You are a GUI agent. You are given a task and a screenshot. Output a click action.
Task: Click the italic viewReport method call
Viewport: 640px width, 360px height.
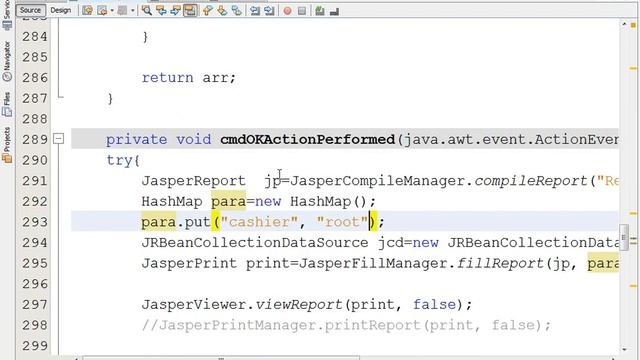tap(298, 304)
